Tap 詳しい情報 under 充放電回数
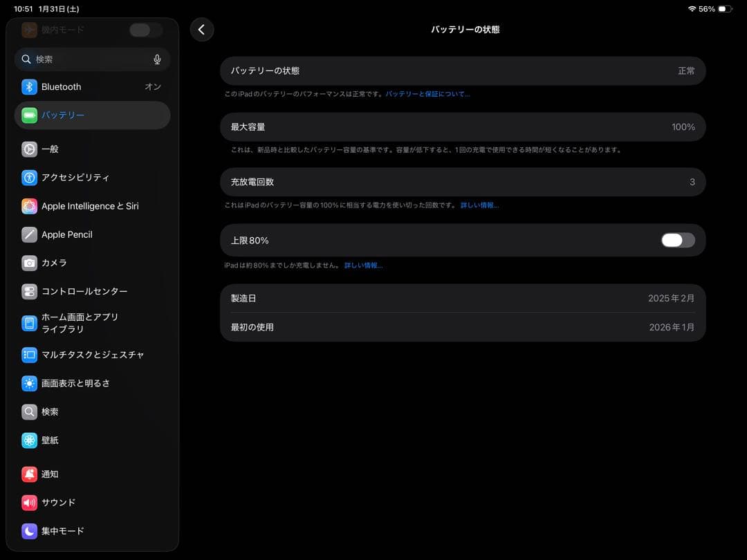747x560 pixels. (x=479, y=205)
